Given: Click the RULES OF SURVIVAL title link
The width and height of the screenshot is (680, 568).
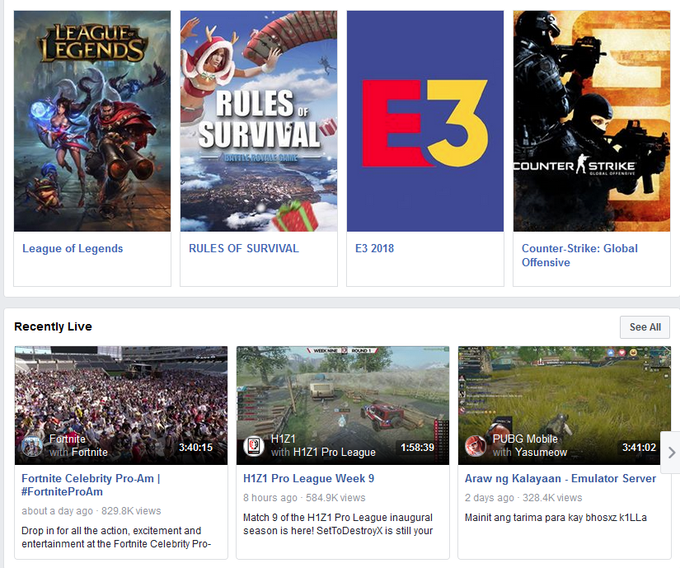Looking at the screenshot, I should 244,248.
